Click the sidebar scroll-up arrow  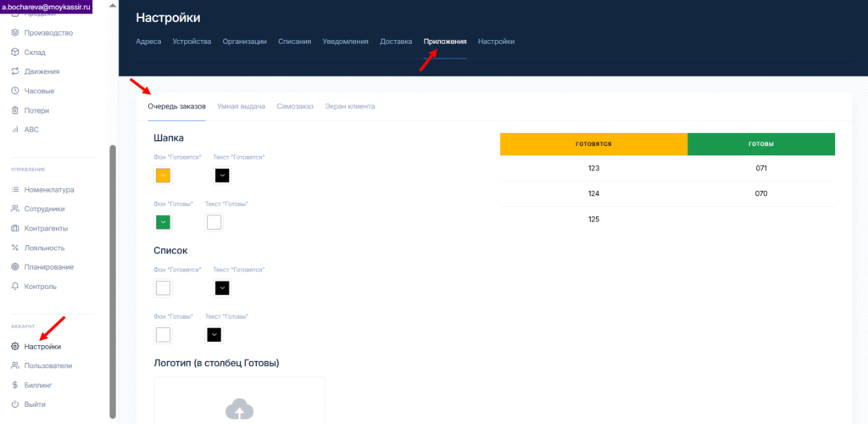pyautogui.click(x=113, y=4)
